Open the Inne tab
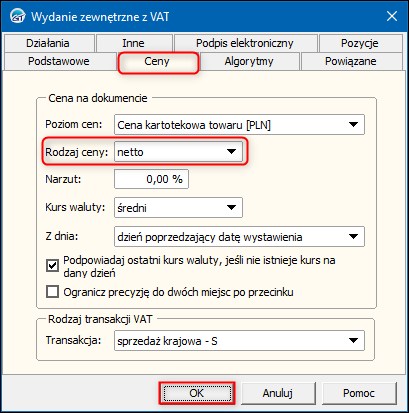The height and width of the screenshot is (413, 409). [133, 43]
